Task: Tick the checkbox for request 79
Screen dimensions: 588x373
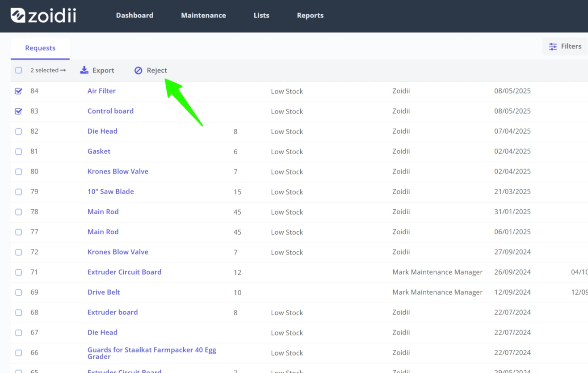Action: pos(18,192)
